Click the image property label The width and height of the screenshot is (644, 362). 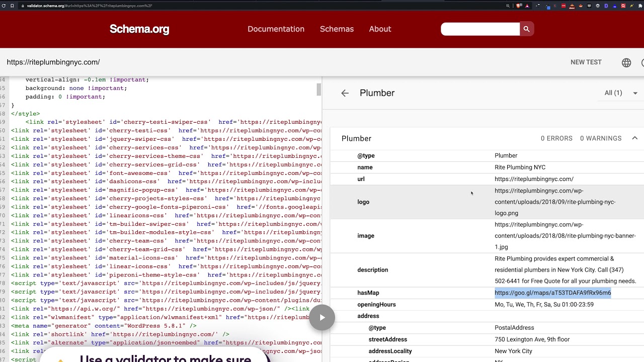click(366, 236)
